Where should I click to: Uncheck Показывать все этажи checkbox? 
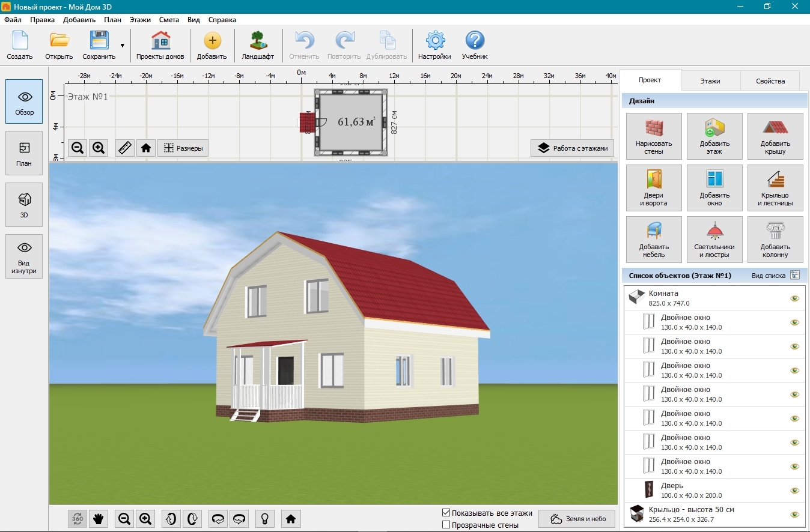(446, 513)
